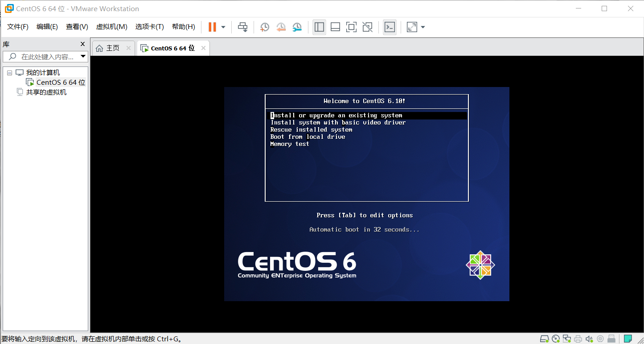Image resolution: width=644 pixels, height=344 pixels.
Task: Open the power options dropdown next to pause
Action: [223, 27]
